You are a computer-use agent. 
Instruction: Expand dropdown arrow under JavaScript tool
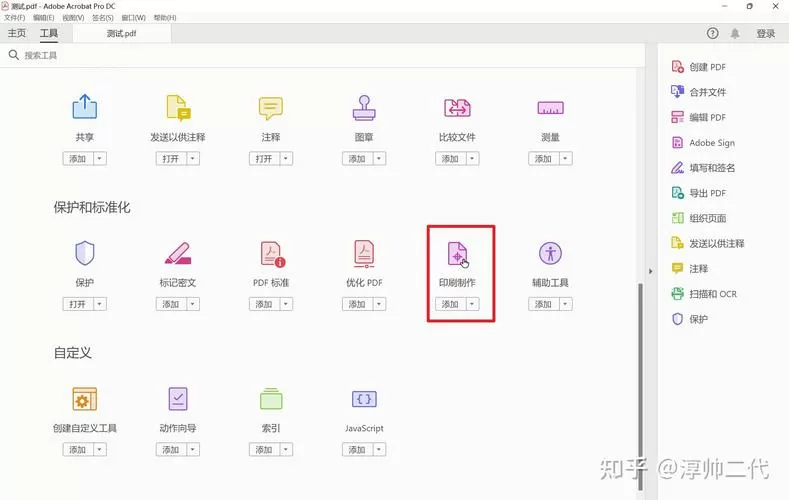[379, 450]
